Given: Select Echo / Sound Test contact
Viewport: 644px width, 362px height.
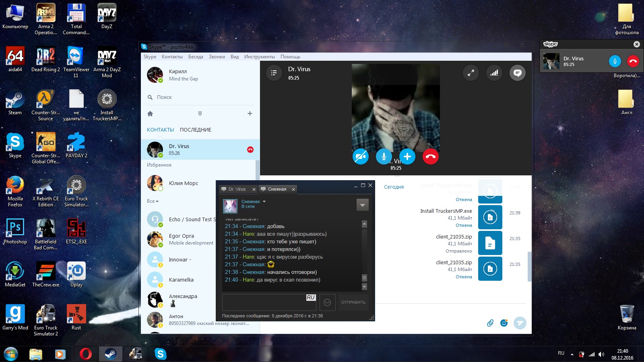Looking at the screenshot, I should point(179,219).
